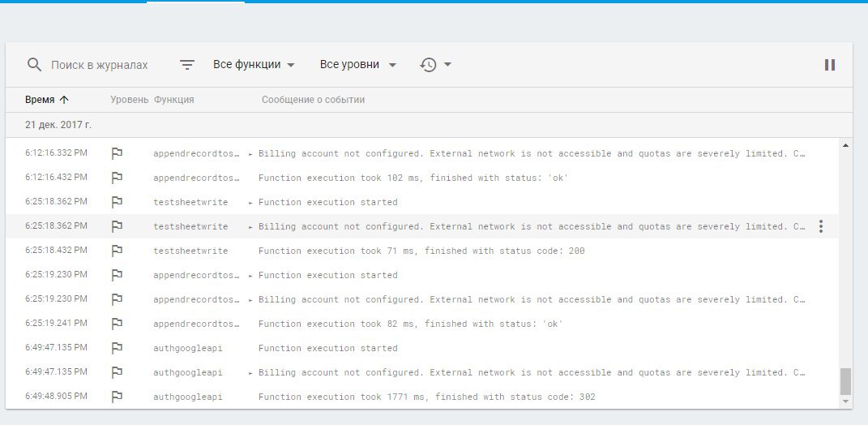Pause the log stream
The height and width of the screenshot is (425, 868).
tap(829, 65)
